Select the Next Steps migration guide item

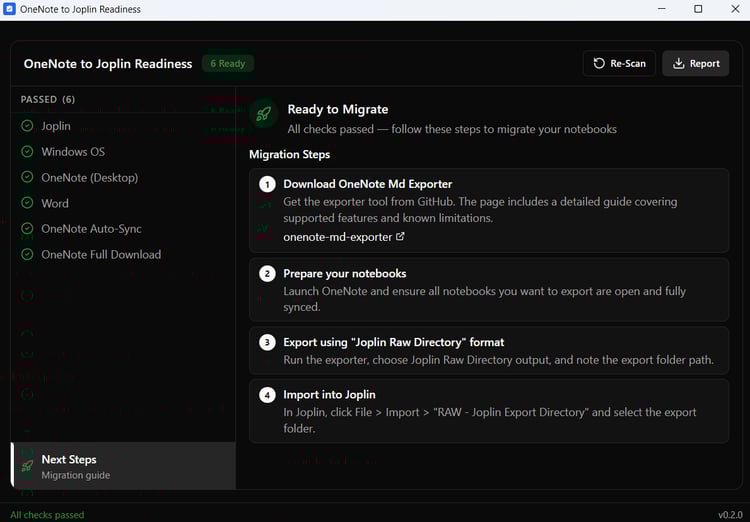click(123, 466)
